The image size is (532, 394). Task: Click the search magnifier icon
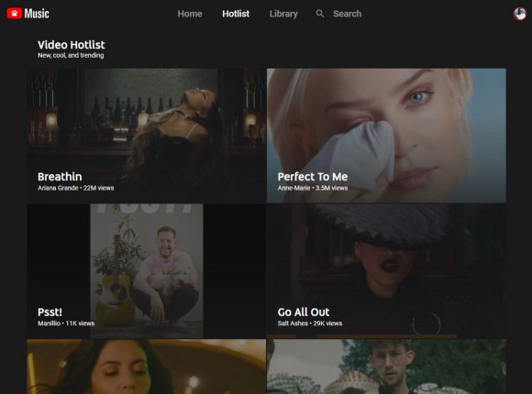319,14
